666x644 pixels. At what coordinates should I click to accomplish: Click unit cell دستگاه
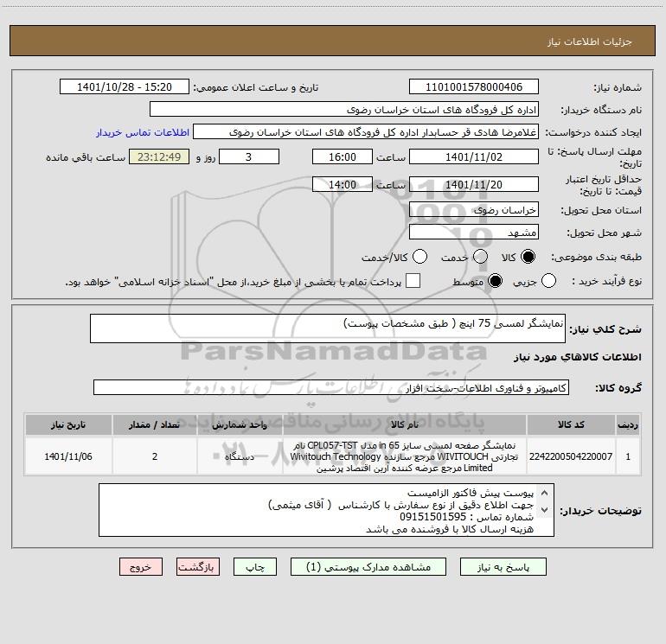coord(240,456)
